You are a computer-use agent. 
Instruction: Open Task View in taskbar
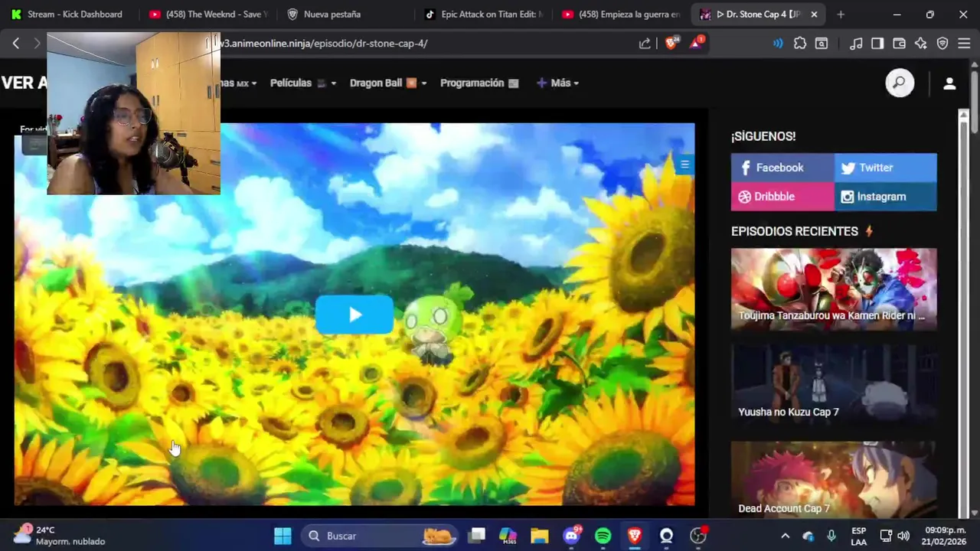477,536
